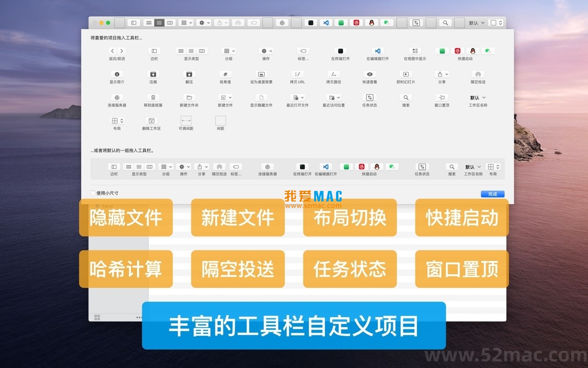Click the 可调间距 flexible space item

[186, 121]
